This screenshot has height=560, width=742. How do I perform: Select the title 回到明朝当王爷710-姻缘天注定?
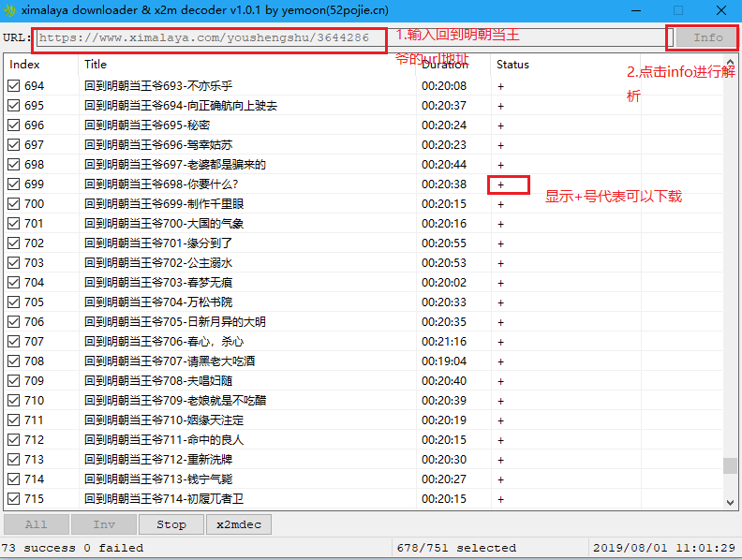pos(164,420)
